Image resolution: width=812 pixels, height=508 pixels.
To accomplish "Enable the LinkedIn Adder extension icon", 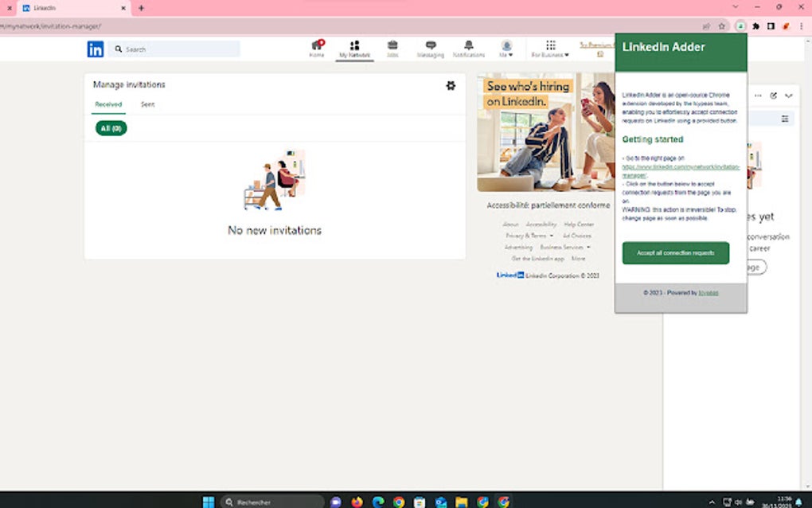I will [740, 25].
